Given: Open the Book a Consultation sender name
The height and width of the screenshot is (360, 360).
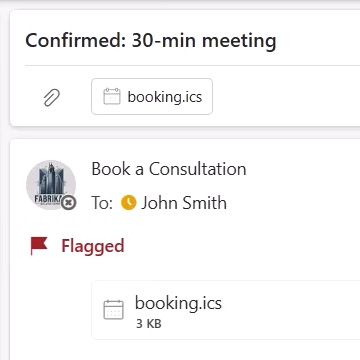Looking at the screenshot, I should tap(169, 169).
